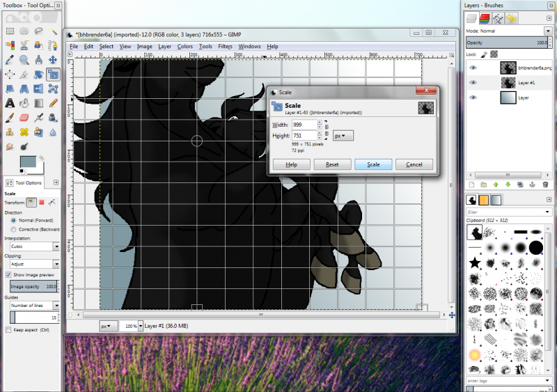Select the Rectangle Select tool

10,31
